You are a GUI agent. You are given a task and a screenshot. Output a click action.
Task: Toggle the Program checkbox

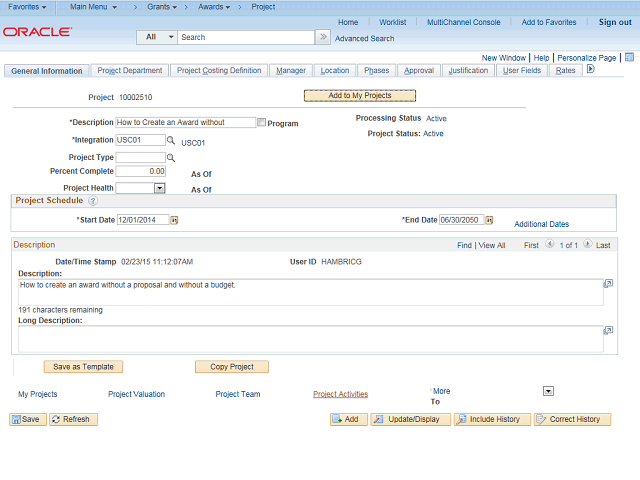pos(262,122)
